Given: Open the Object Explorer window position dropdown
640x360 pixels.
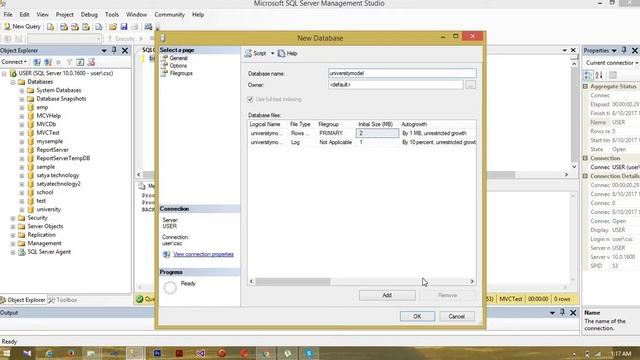Looking at the screenshot, I should point(104,51).
